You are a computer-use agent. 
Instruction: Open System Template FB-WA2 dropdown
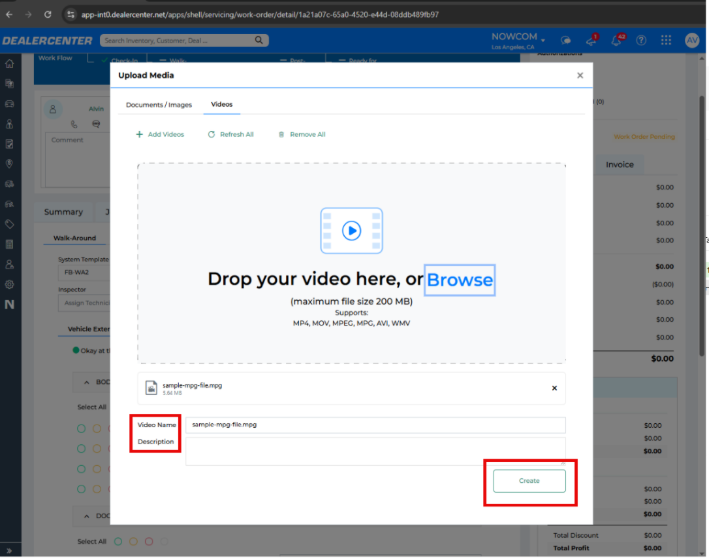pyautogui.click(x=84, y=273)
